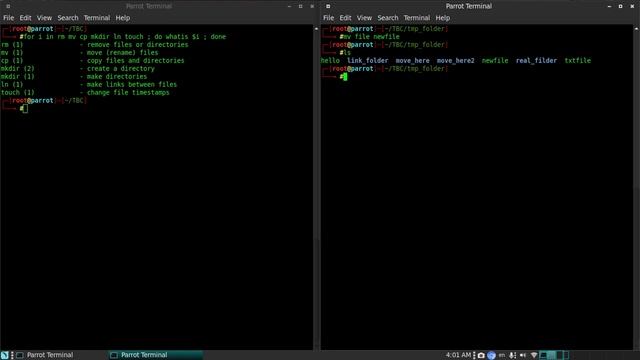The image size is (640, 360).
Task: Click the keyboard layout 'en' indicator
Action: 502,356
